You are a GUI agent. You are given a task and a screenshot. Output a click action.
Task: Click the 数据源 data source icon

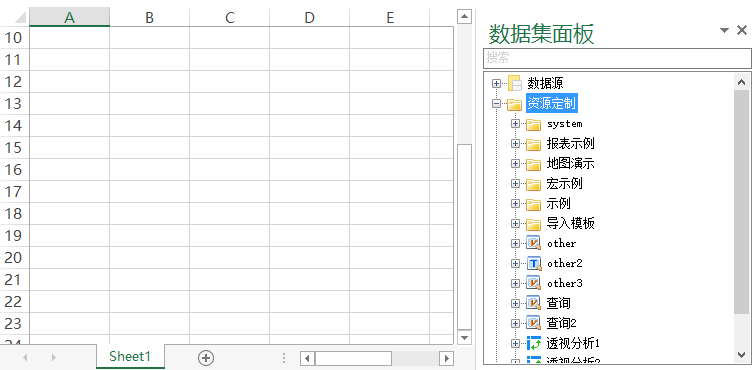[x=514, y=83]
